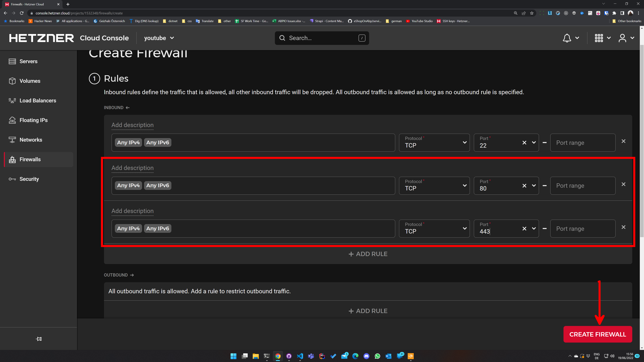This screenshot has width=644, height=362.
Task: Go to Servers in the sidebar
Action: [x=28, y=61]
